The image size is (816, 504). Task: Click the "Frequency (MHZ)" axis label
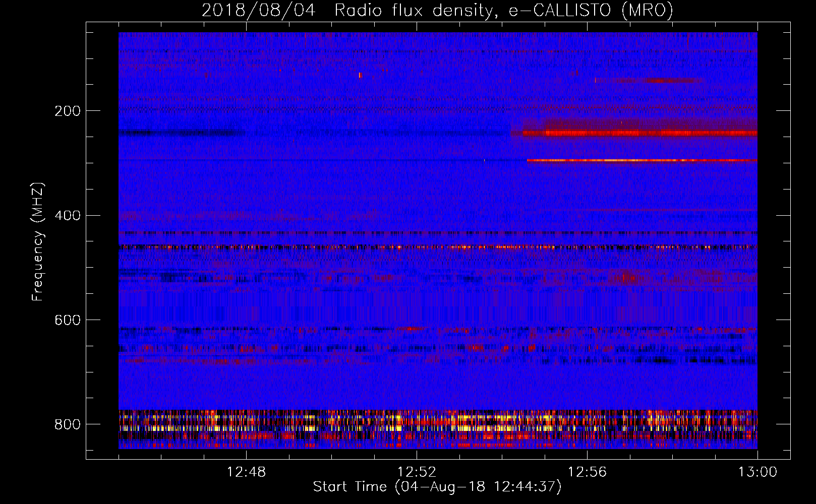38,241
